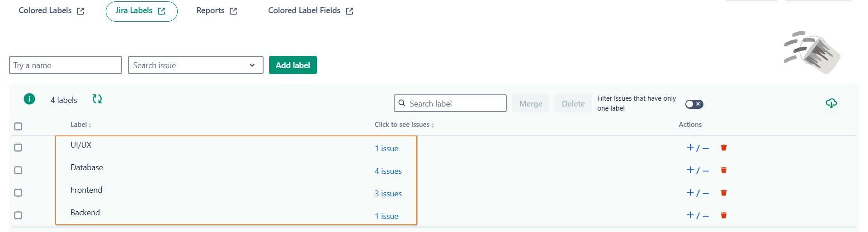Image resolution: width=868 pixels, height=232 pixels.
Task: Click the refresh labels icon
Action: coord(97,99)
